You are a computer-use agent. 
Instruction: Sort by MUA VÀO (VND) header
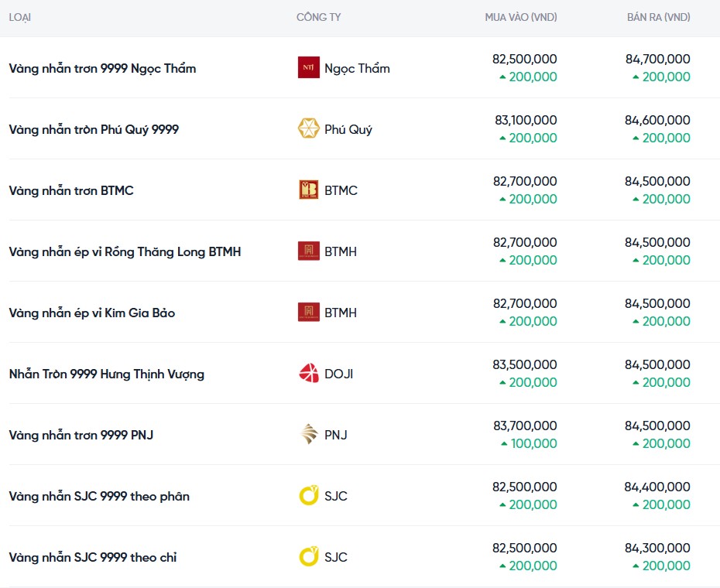520,17
